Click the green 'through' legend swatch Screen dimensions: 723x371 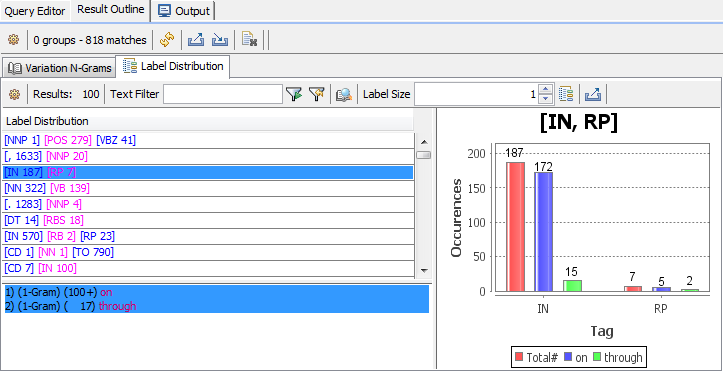click(x=597, y=357)
